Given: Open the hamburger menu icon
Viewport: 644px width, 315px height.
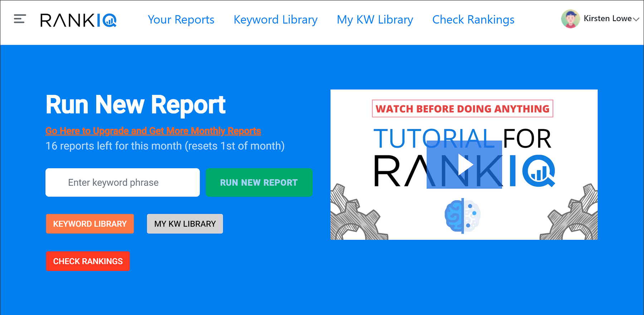Looking at the screenshot, I should pos(20,19).
